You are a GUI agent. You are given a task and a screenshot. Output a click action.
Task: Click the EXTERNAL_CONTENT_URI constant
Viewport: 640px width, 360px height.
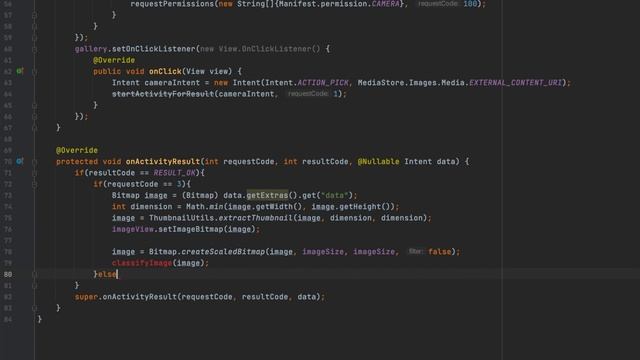(516, 83)
